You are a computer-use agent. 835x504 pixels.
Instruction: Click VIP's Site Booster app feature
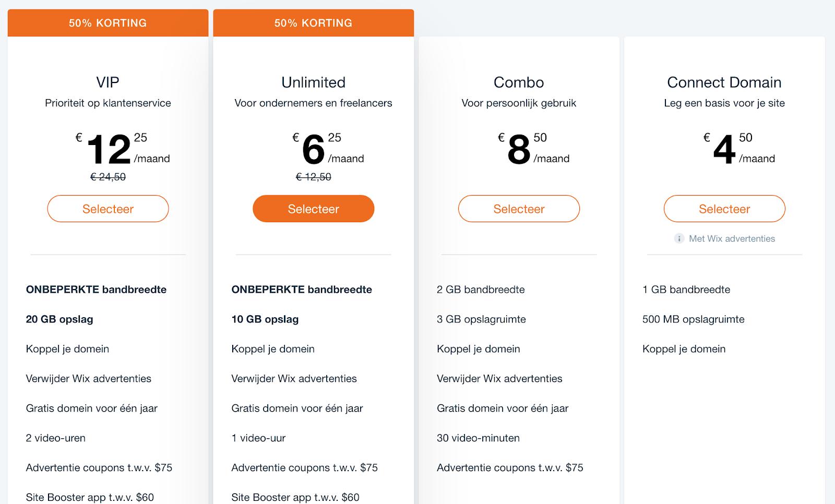[x=90, y=497]
